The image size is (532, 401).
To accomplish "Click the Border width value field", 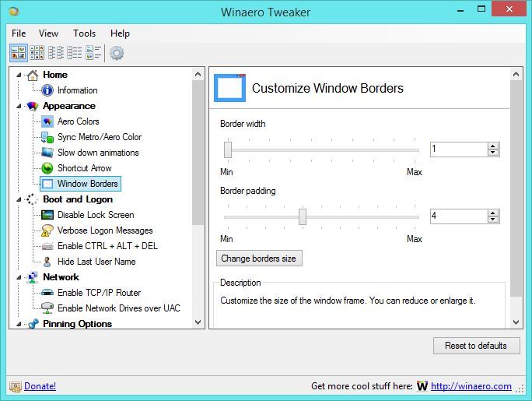I will tap(459, 149).
